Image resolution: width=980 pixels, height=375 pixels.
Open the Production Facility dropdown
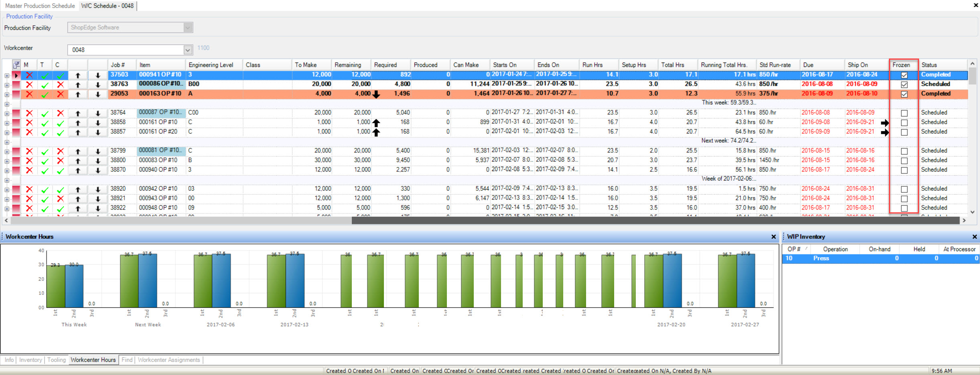[x=188, y=27]
